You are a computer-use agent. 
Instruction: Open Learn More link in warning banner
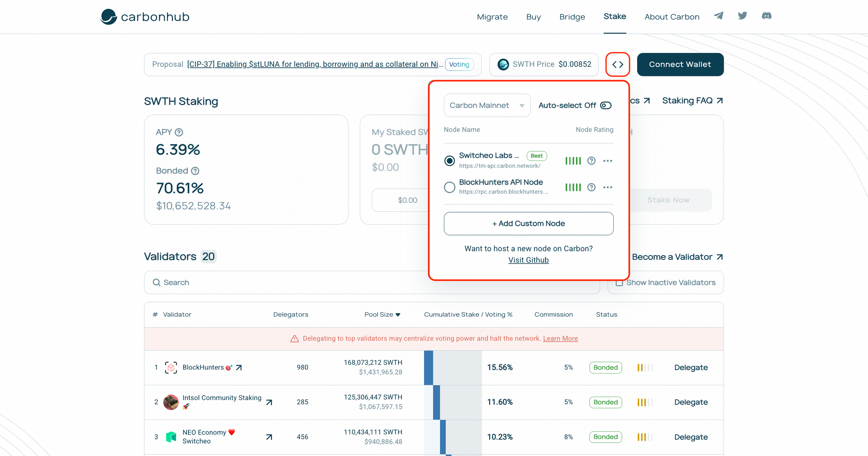[560, 338]
